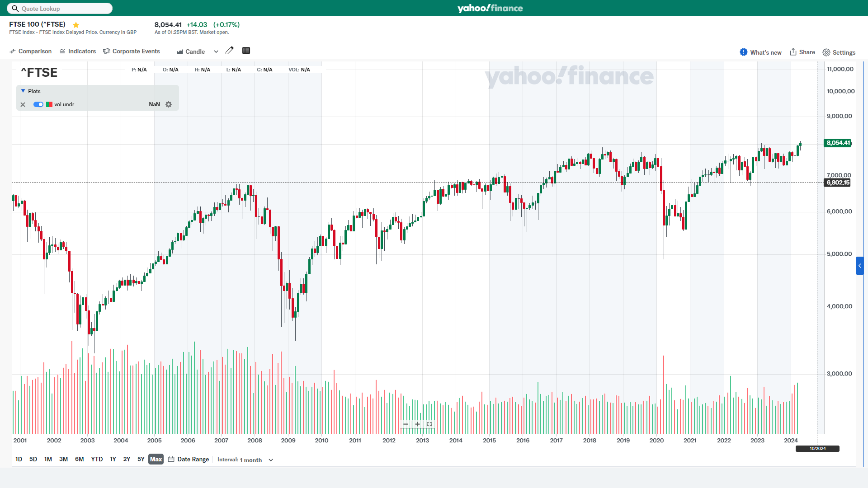The width and height of the screenshot is (868, 488).
Task: Click the favorite star next to FTSE 100
Action: pyautogui.click(x=76, y=25)
